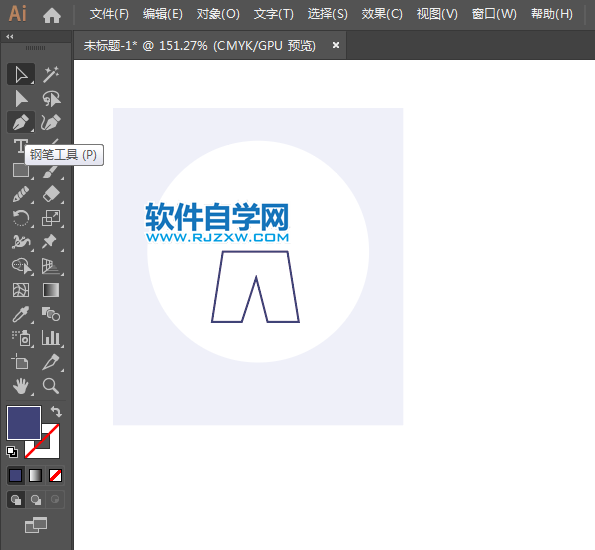This screenshot has width=595, height=550.
Task: Select the Symbol Sprayer tool
Action: point(21,338)
